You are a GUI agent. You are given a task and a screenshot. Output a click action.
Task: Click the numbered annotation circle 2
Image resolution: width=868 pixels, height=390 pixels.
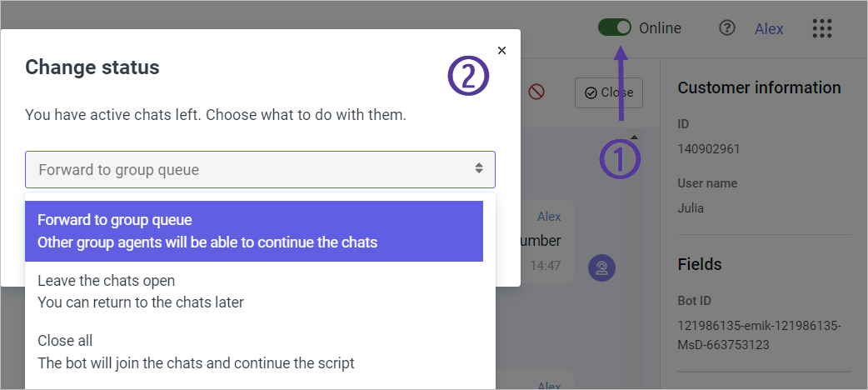pyautogui.click(x=468, y=77)
